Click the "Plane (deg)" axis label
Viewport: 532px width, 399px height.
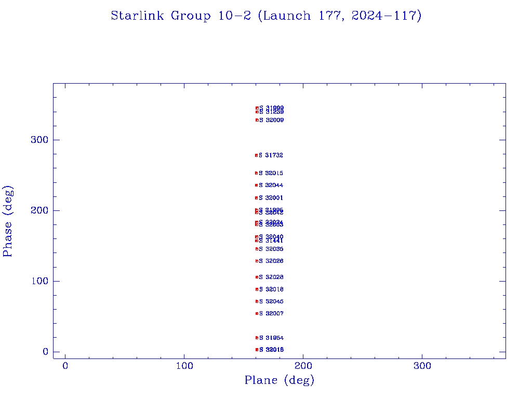[279, 380]
